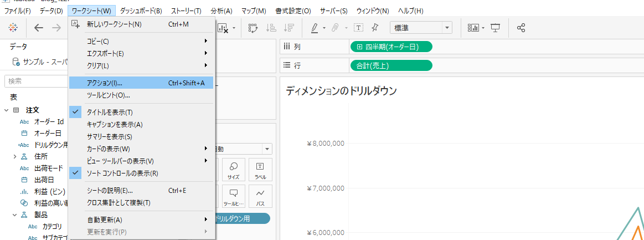This screenshot has width=644, height=240.
Task: Sort ascending using the toolbar icon
Action: [271, 28]
